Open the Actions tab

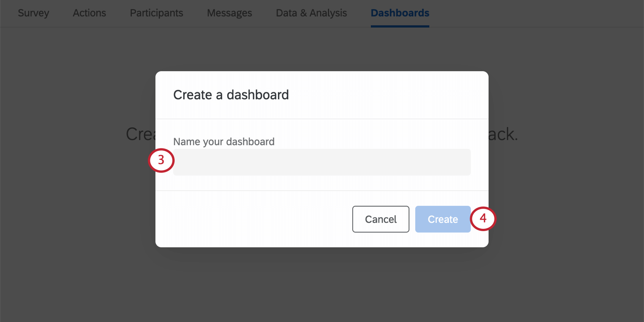coord(89,13)
